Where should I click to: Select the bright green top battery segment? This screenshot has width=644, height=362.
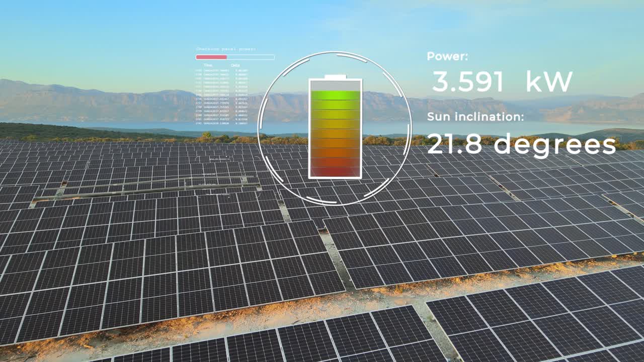335,96
